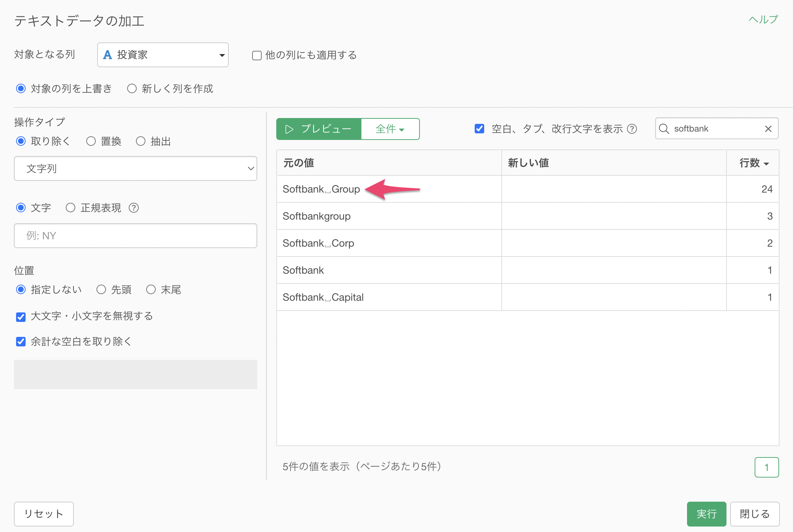Select 先頭 position option
Screen dimensions: 793x532
[101, 289]
